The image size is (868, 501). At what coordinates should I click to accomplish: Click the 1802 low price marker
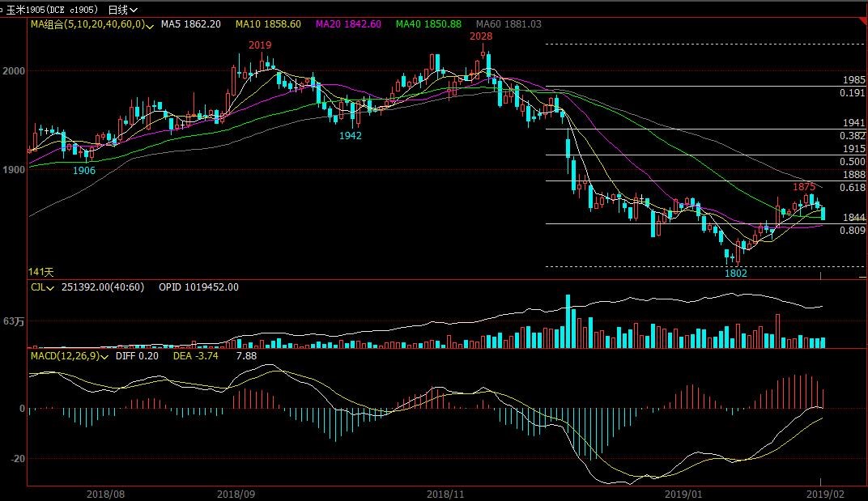pos(736,274)
